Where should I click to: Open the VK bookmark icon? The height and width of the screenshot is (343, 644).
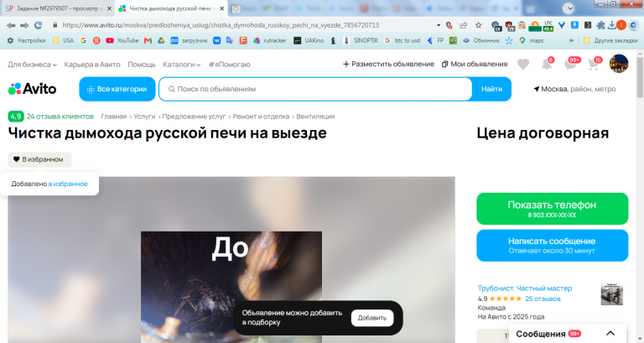click(216, 40)
